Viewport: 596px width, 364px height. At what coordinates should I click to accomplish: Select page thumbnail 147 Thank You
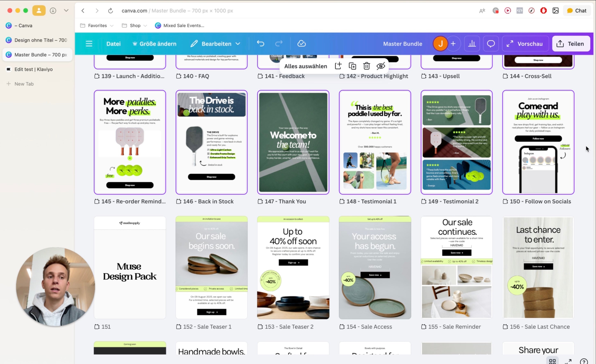click(293, 142)
